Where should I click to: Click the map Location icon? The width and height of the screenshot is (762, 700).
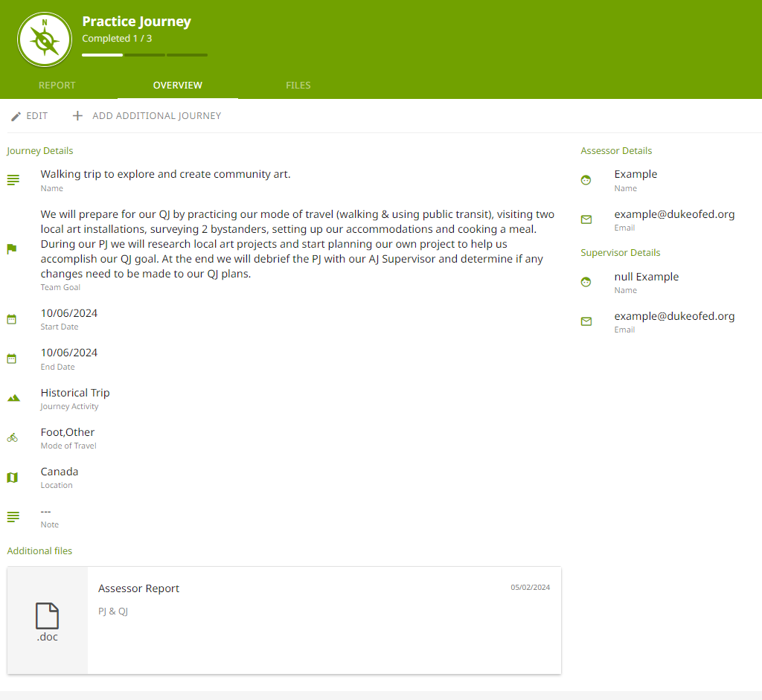pyautogui.click(x=12, y=478)
